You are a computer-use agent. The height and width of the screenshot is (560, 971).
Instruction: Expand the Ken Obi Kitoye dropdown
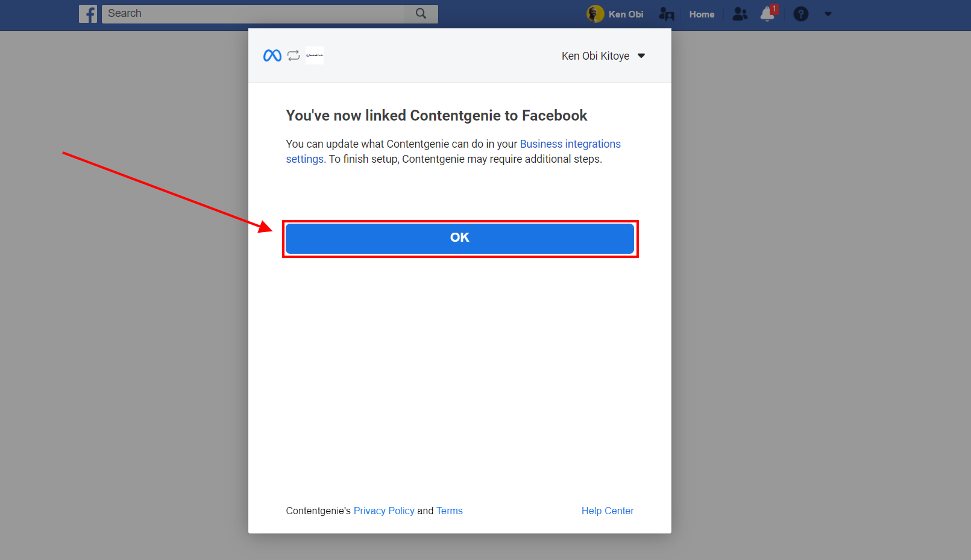coord(641,55)
